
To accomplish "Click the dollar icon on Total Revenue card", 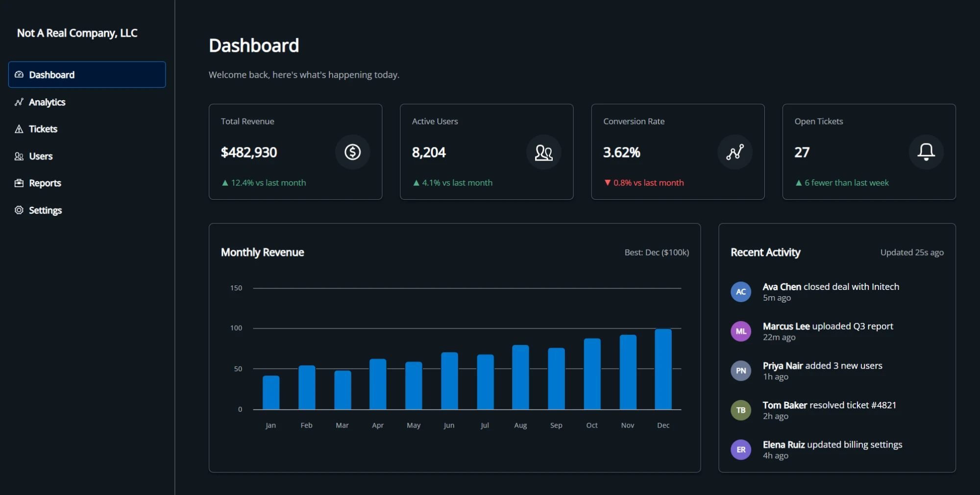I will tap(353, 152).
